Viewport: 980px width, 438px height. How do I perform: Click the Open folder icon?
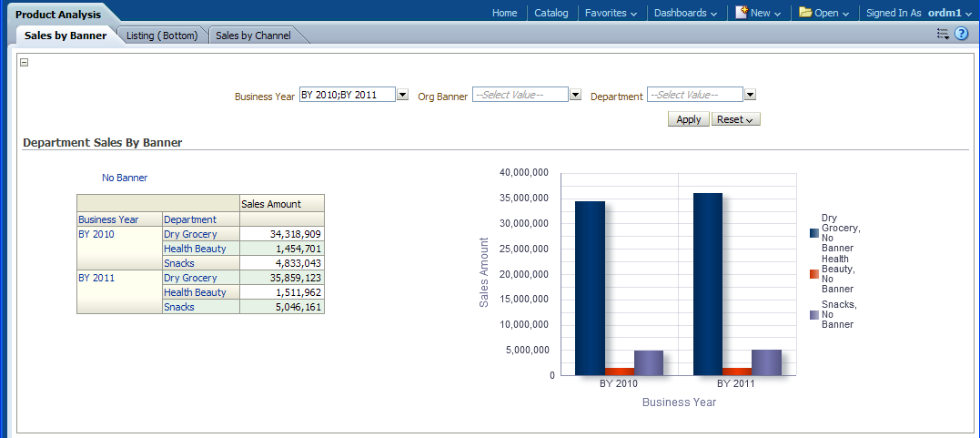coord(805,13)
